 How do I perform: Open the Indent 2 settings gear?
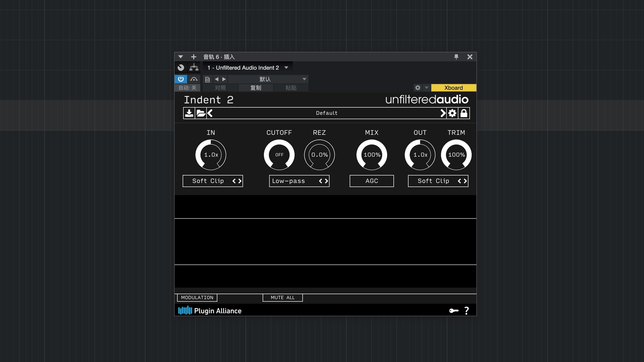click(x=452, y=113)
